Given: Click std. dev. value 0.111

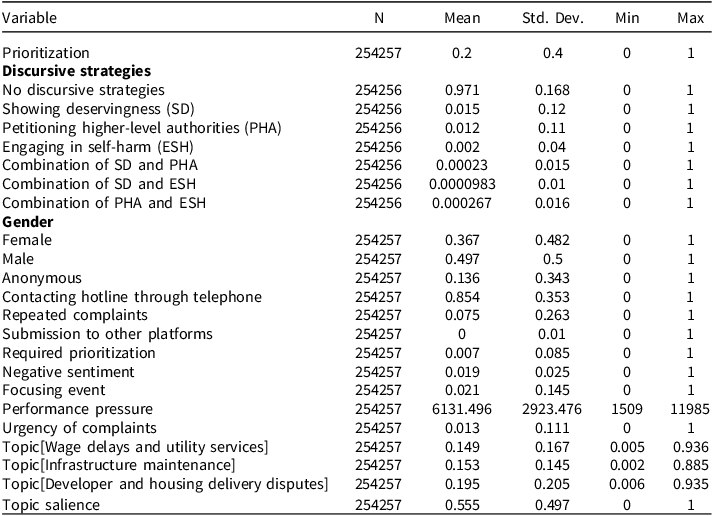Looking at the screenshot, I should [x=552, y=428].
